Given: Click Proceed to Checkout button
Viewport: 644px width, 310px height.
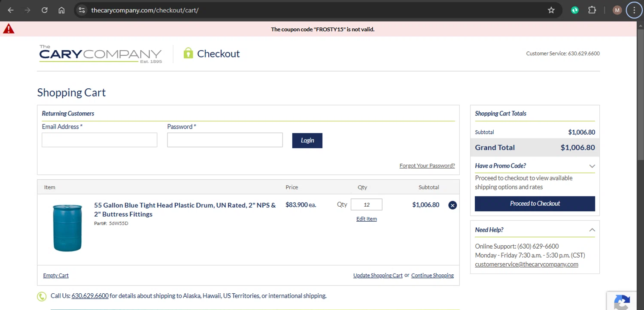Looking at the screenshot, I should point(535,204).
